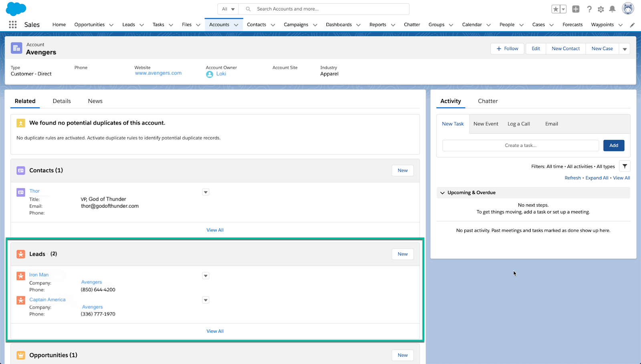Switch to the Details tab
The width and height of the screenshot is (641, 364).
[x=62, y=101]
